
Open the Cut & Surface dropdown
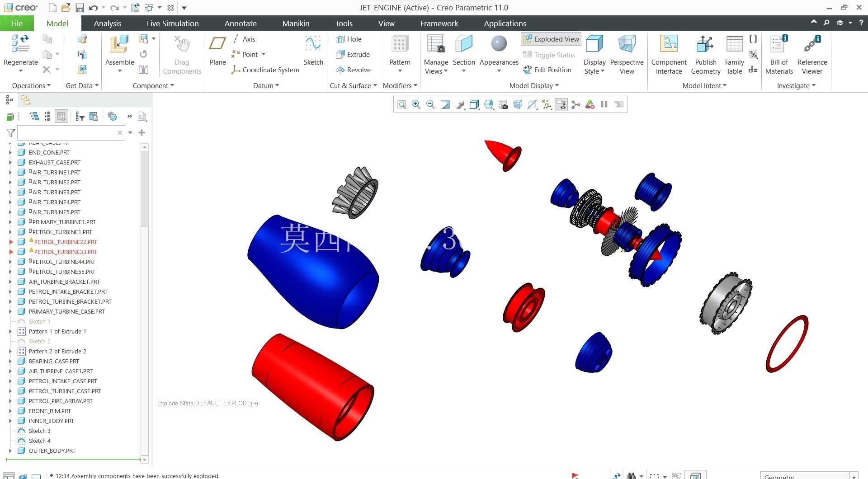[353, 86]
